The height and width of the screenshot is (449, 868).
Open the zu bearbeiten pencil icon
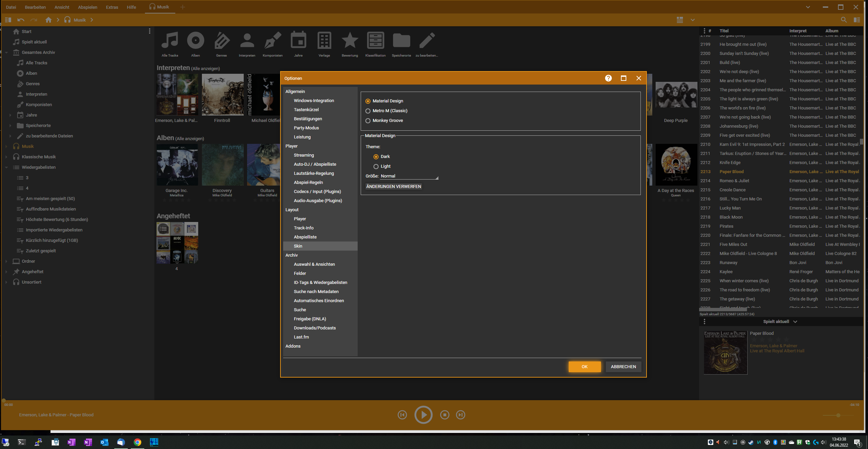click(x=427, y=41)
